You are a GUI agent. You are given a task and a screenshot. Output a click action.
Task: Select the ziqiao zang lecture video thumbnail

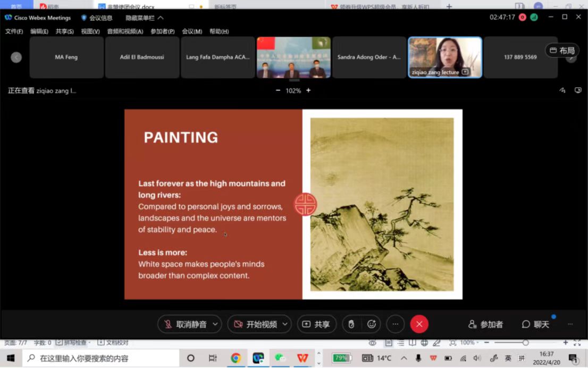[445, 57]
